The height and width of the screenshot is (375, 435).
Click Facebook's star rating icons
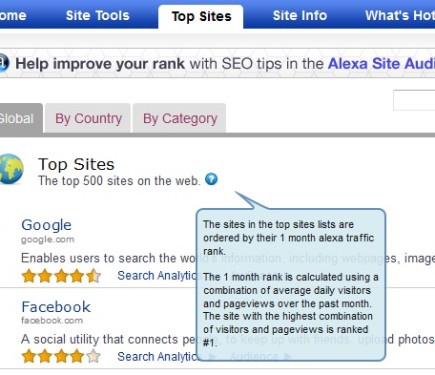click(61, 356)
